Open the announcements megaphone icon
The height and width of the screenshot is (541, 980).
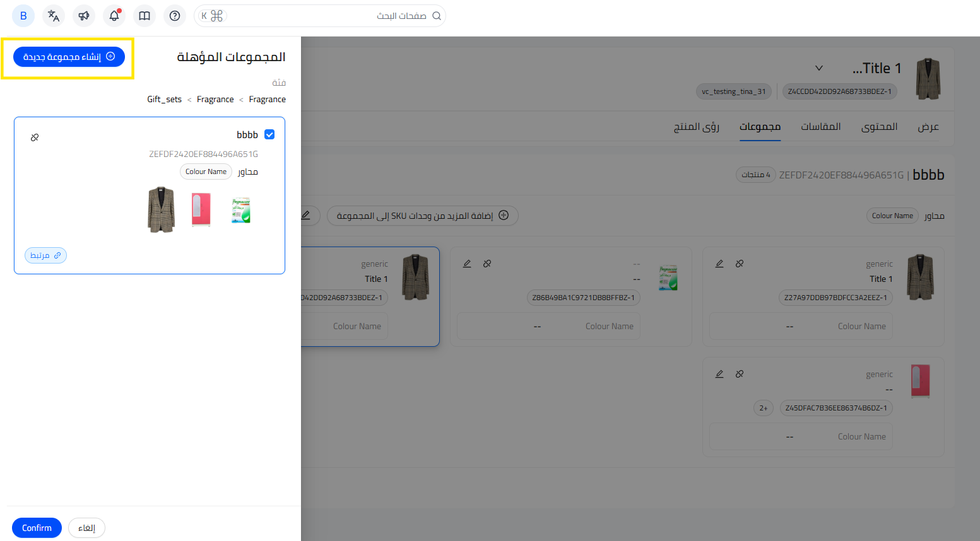(84, 16)
